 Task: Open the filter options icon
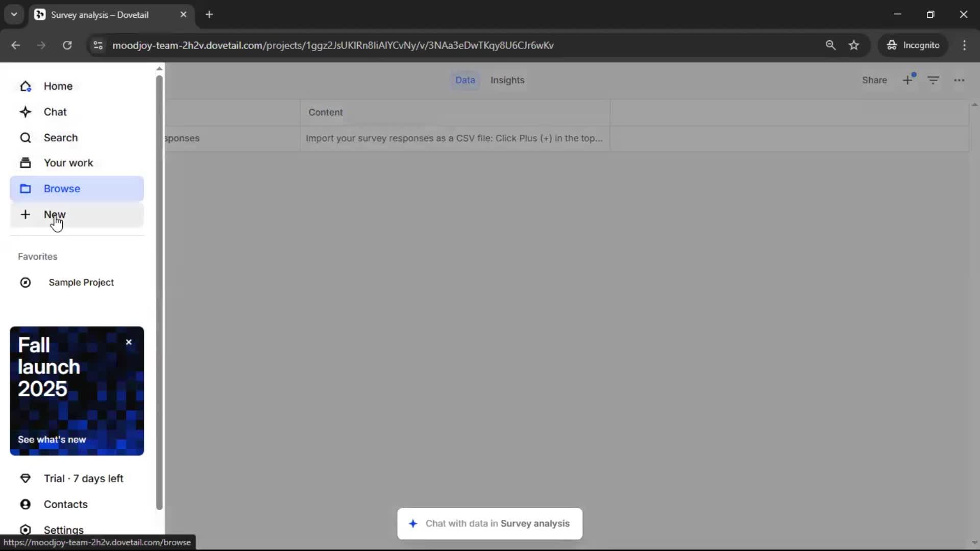[x=933, y=80]
